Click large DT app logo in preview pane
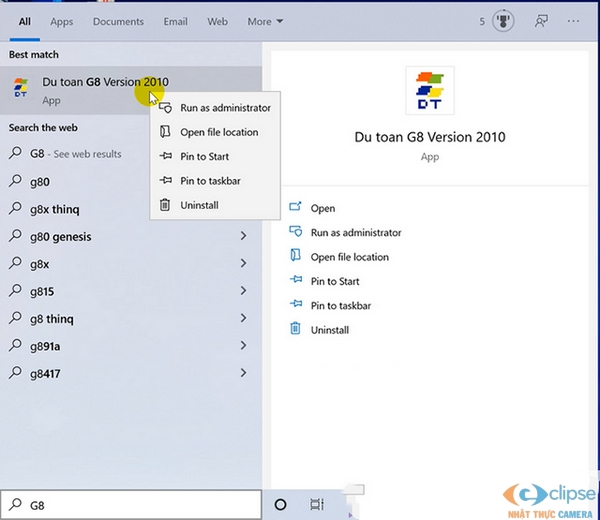The width and height of the screenshot is (600, 520). tap(430, 90)
